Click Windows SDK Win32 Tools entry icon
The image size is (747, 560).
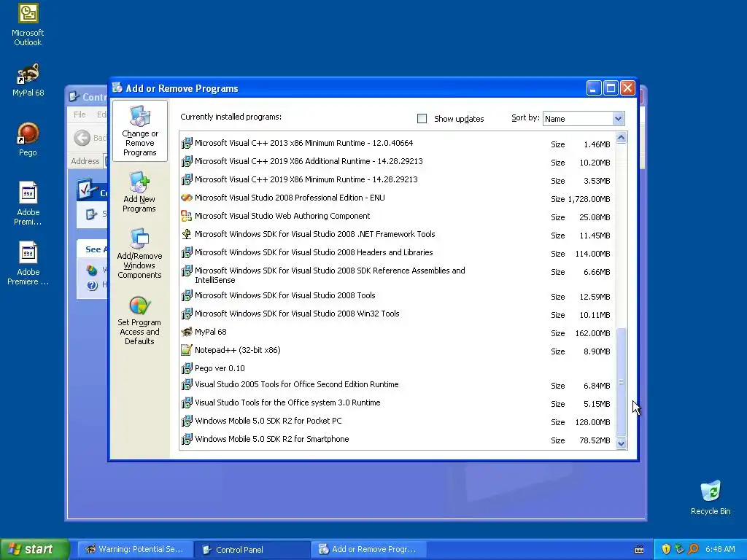click(x=187, y=314)
